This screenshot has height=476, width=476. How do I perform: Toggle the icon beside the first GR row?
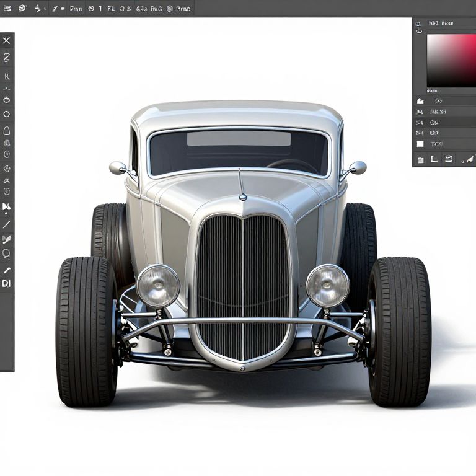tap(420, 123)
